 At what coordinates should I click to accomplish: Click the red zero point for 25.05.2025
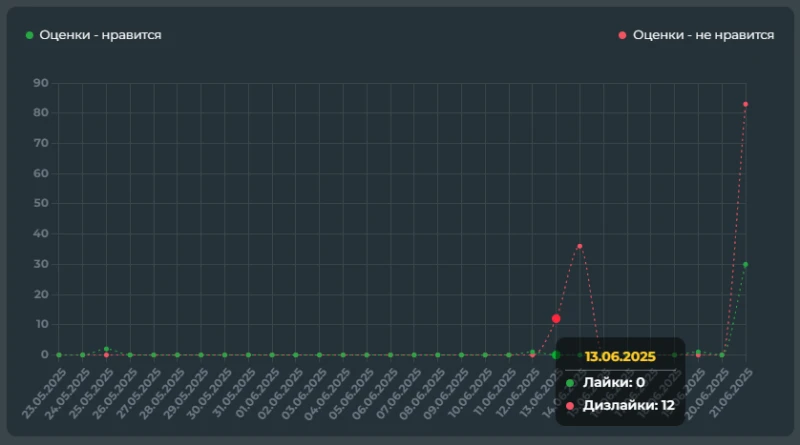coord(106,355)
